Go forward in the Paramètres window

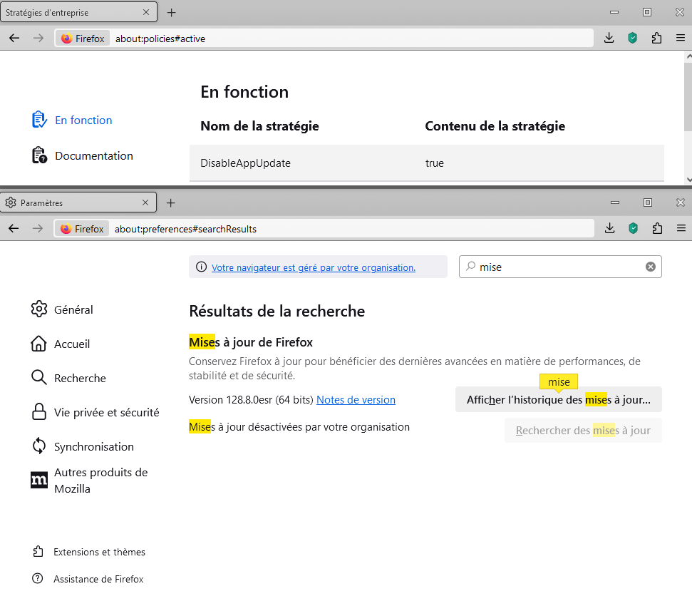[x=38, y=228]
